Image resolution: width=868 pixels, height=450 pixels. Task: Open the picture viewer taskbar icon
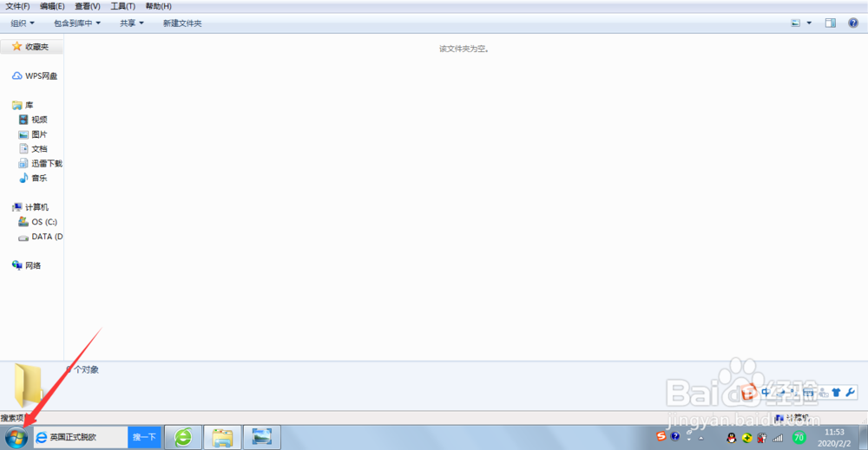coord(262,437)
